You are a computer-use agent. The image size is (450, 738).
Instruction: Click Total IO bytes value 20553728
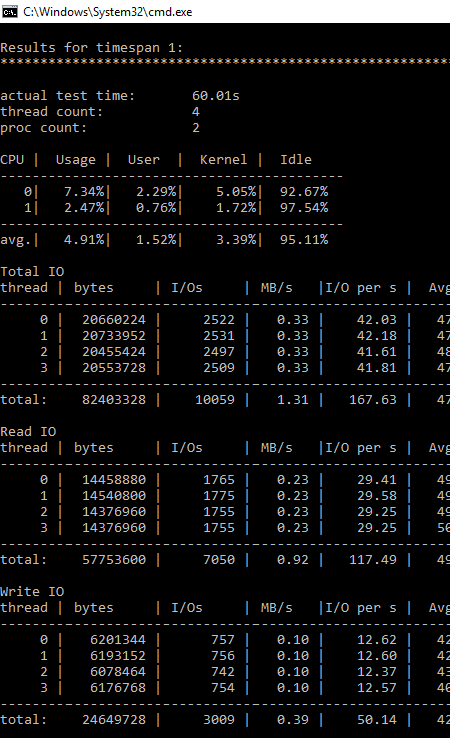(x=114, y=368)
